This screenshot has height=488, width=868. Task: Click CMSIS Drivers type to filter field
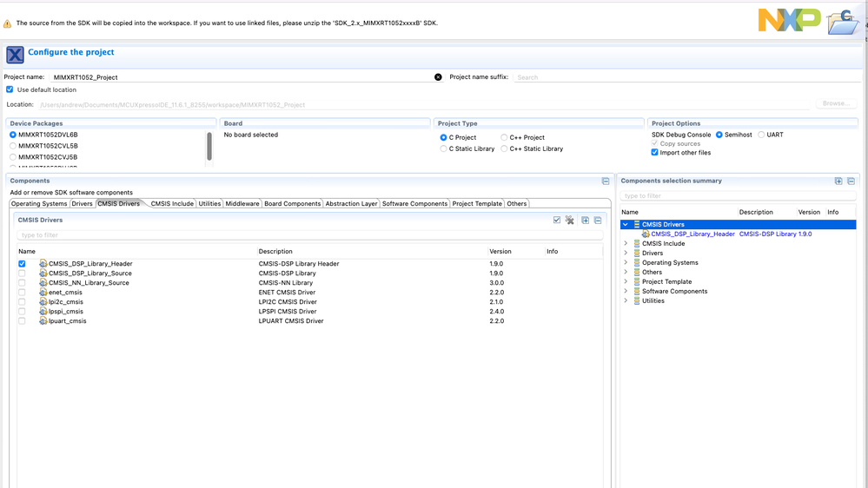pyautogui.click(x=310, y=235)
